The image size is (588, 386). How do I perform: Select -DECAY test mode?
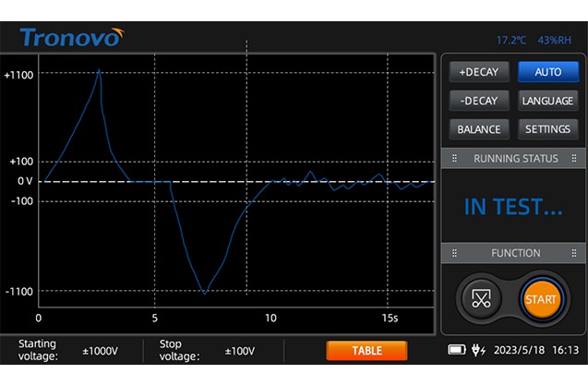click(x=478, y=101)
